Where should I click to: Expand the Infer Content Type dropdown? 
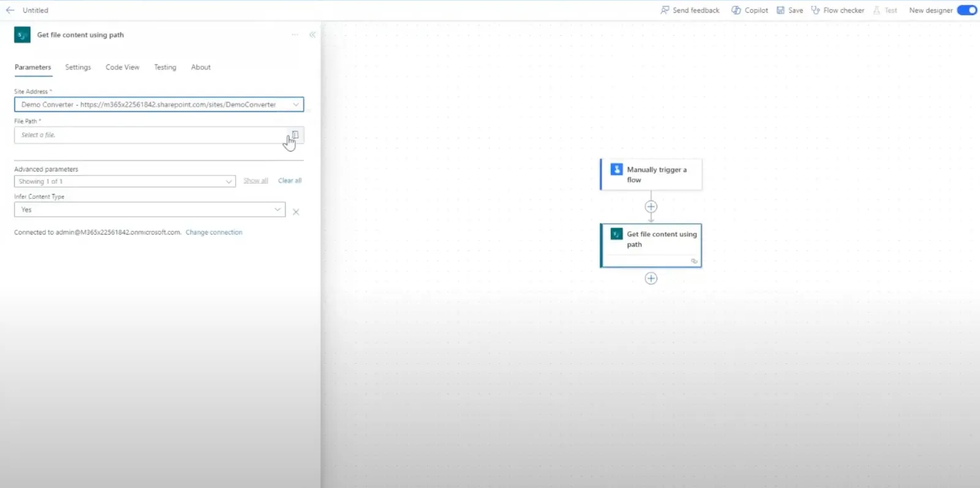pos(149,209)
